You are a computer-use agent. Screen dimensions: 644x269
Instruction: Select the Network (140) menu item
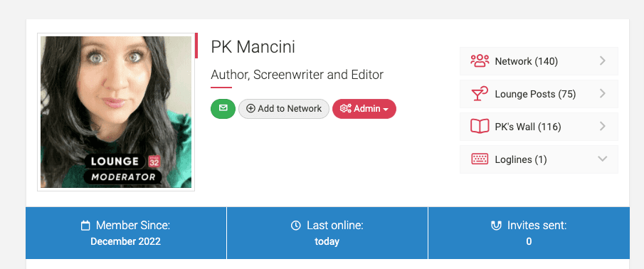(539, 61)
